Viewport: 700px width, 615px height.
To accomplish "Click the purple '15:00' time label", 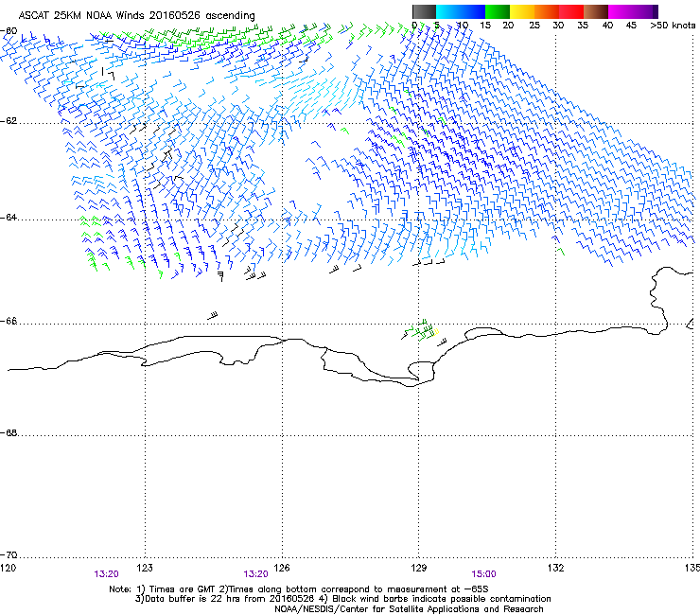I will click(x=483, y=574).
